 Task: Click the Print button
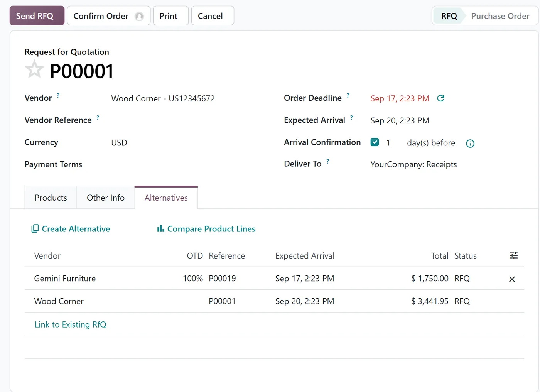[x=171, y=15]
